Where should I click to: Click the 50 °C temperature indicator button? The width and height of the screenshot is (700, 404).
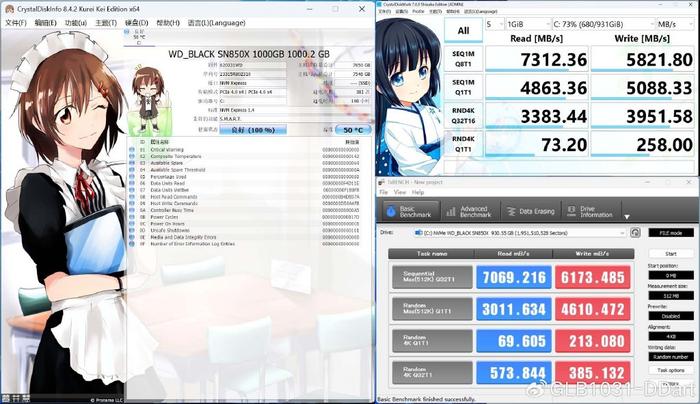[x=353, y=130]
